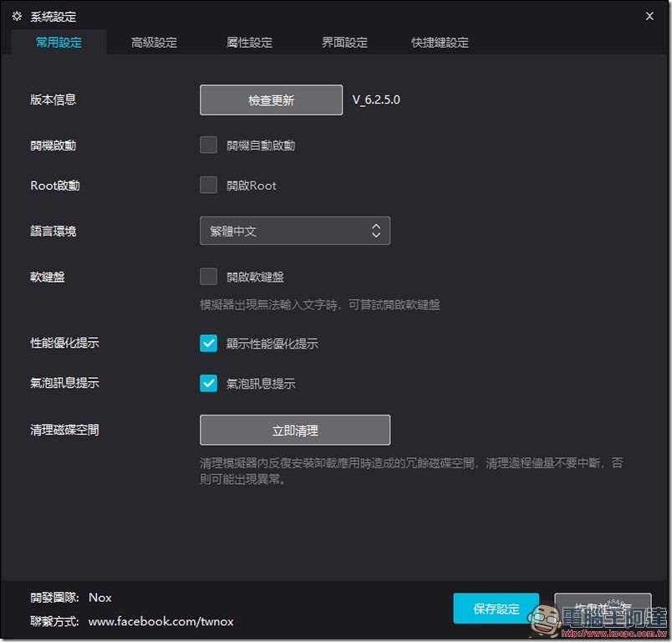Open the www.facebook.com/twnox contact link
Viewport: 672px width, 642px height.
tap(160, 621)
